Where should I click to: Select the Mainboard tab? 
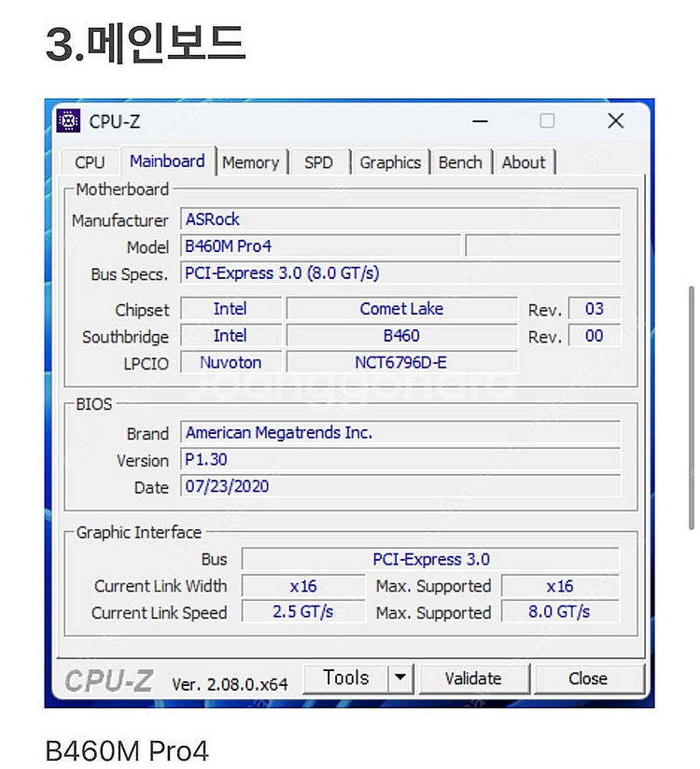pyautogui.click(x=167, y=161)
